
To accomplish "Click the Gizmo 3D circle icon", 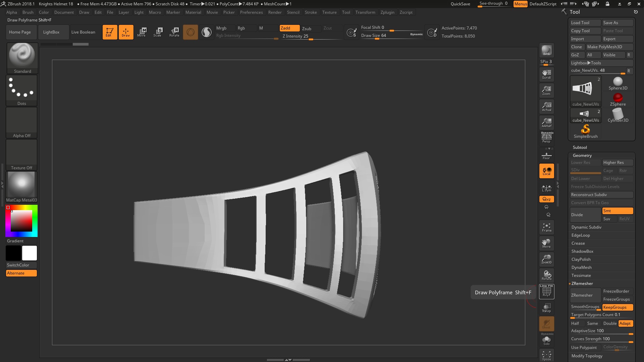I will [190, 32].
